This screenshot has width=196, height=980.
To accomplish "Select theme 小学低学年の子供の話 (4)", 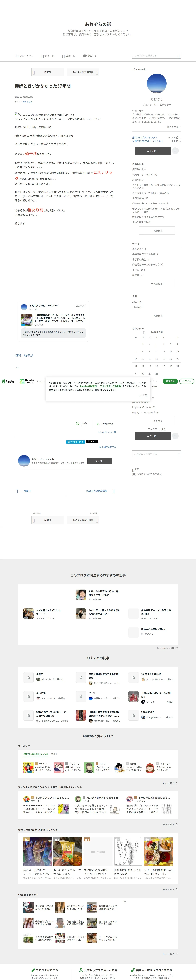I will [x=146, y=254].
